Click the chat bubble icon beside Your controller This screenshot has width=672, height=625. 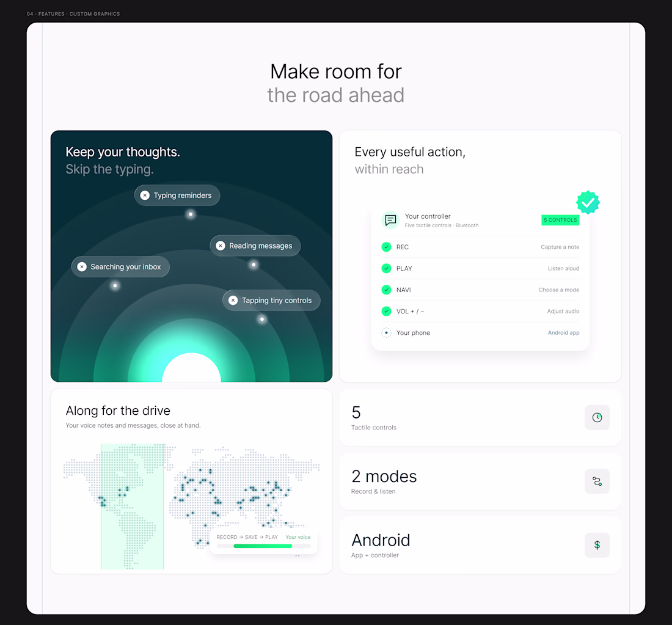[390, 221]
